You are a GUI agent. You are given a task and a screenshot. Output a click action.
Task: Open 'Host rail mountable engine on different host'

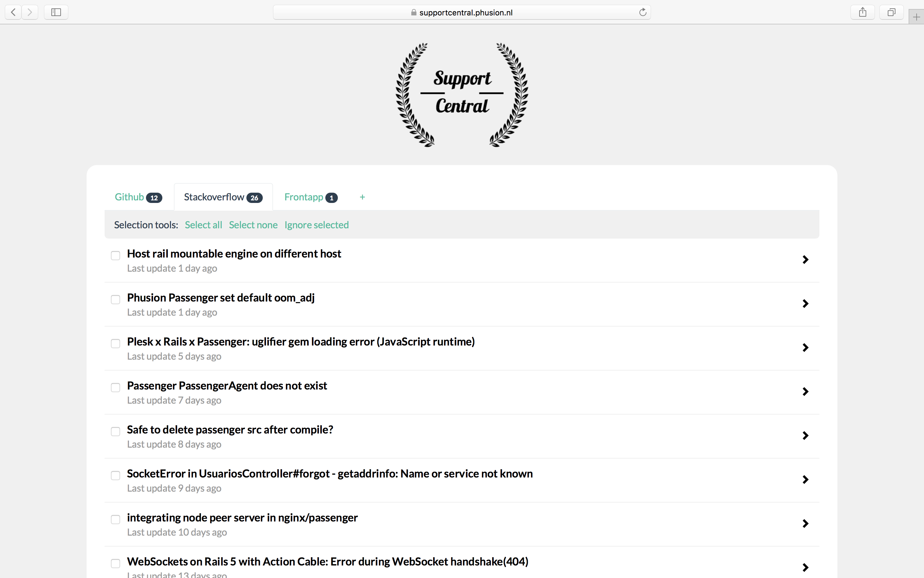tap(234, 253)
